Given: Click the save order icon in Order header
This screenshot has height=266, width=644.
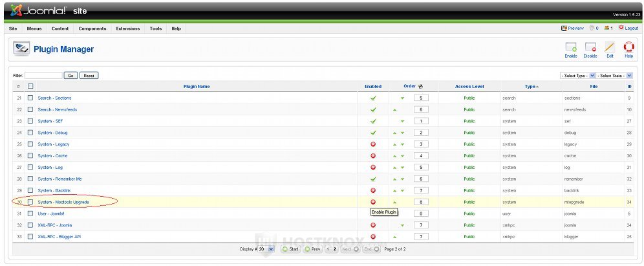Looking at the screenshot, I should coord(420,86).
